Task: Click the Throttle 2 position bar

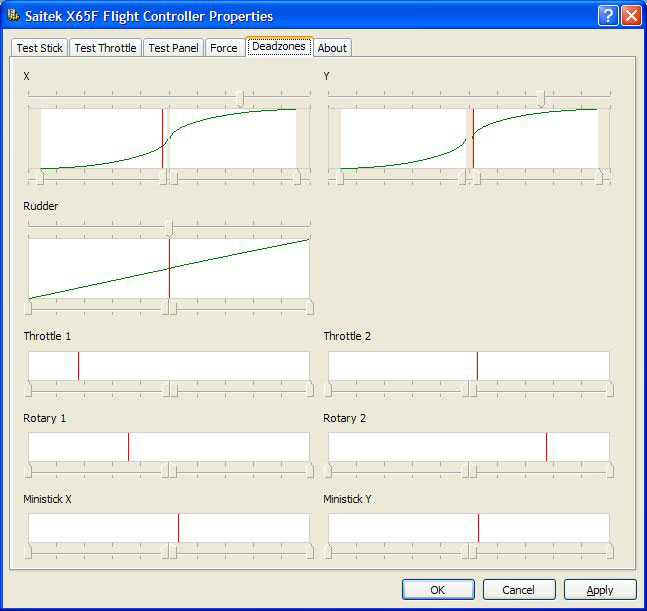Action: point(469,366)
